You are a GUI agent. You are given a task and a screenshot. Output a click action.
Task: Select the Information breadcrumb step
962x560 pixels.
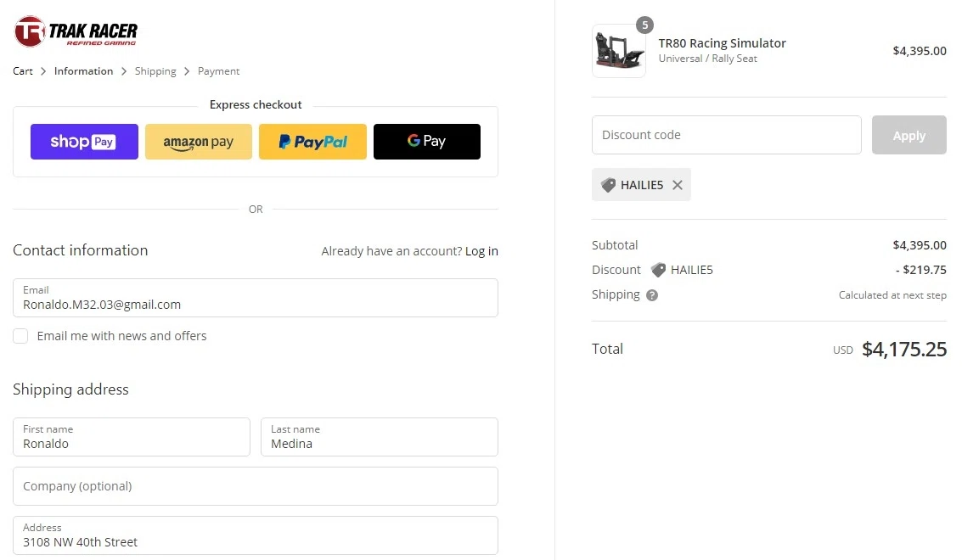(x=83, y=71)
